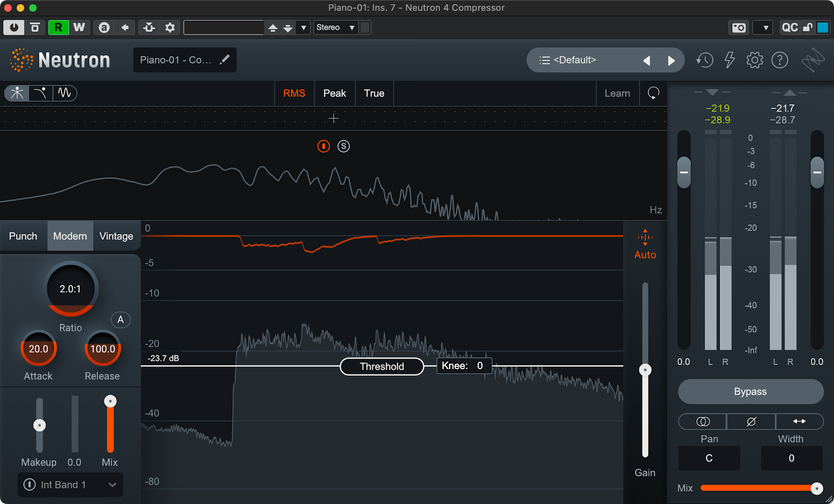Select the waveform view icon
This screenshot has width=834, height=504.
(65, 93)
